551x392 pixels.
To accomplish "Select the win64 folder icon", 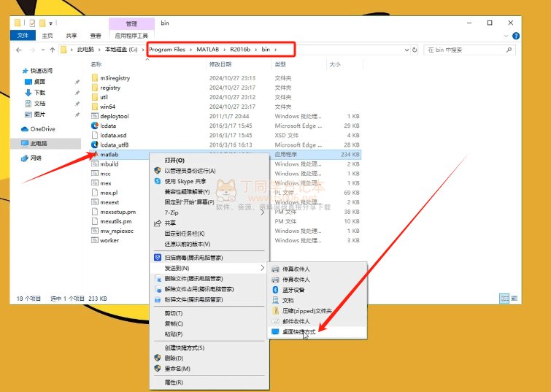I will coord(95,107).
